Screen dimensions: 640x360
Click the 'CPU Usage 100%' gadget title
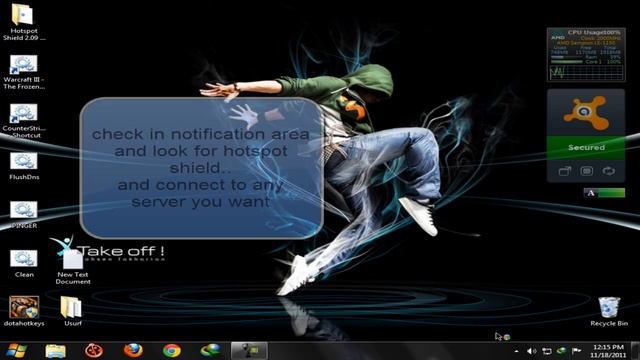point(594,32)
